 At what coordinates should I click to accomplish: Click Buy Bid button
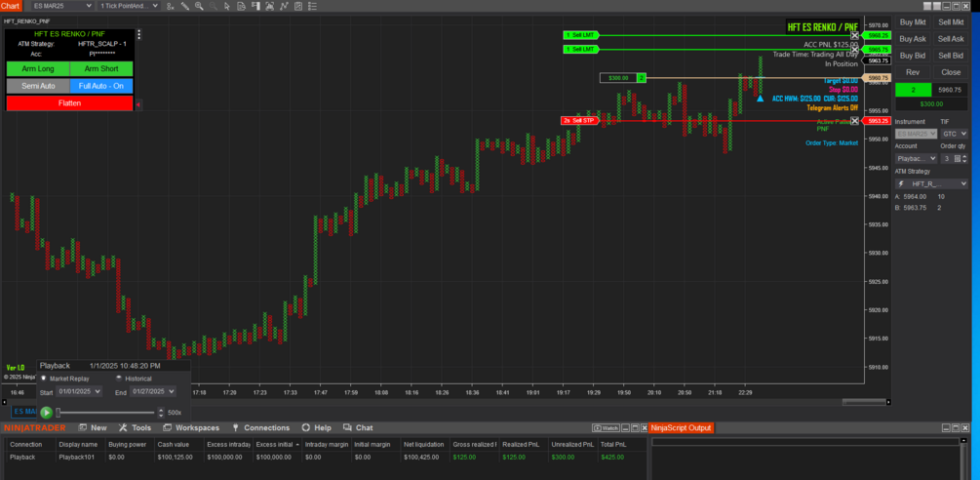(x=913, y=55)
